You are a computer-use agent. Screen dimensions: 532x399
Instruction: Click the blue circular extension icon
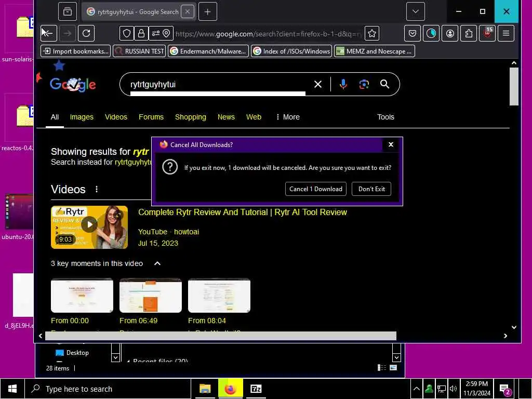(431, 33)
